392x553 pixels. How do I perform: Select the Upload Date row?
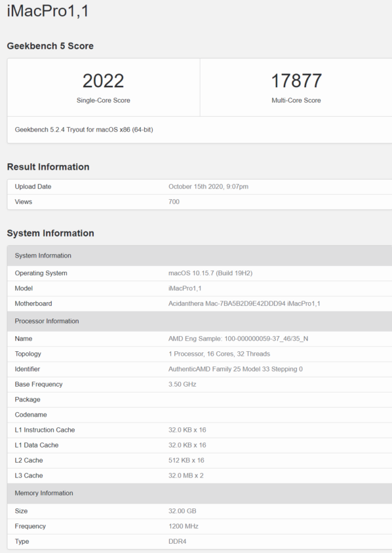(x=200, y=187)
